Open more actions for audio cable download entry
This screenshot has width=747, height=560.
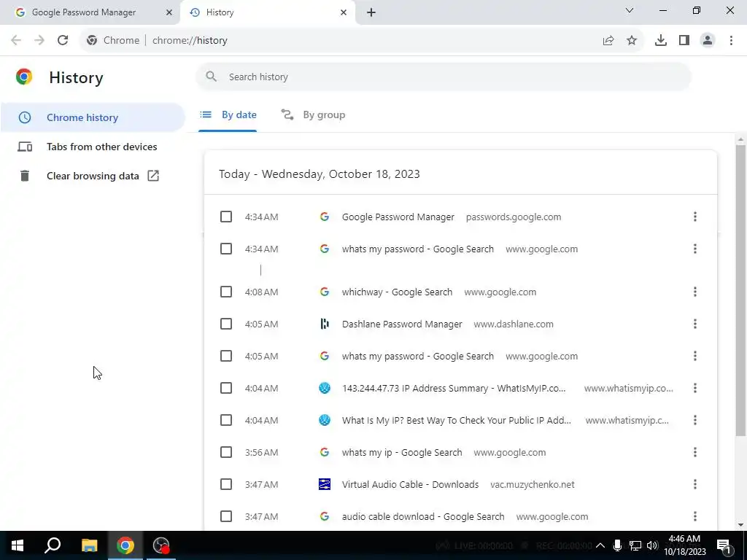pyautogui.click(x=695, y=516)
